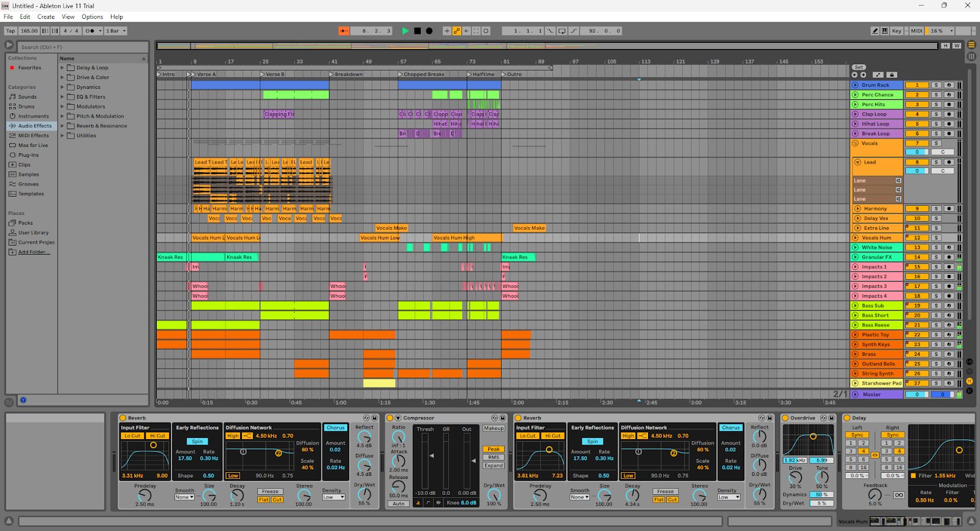980x531 pixels.
Task: Click the Automation Arm button
Action: pyautogui.click(x=456, y=31)
